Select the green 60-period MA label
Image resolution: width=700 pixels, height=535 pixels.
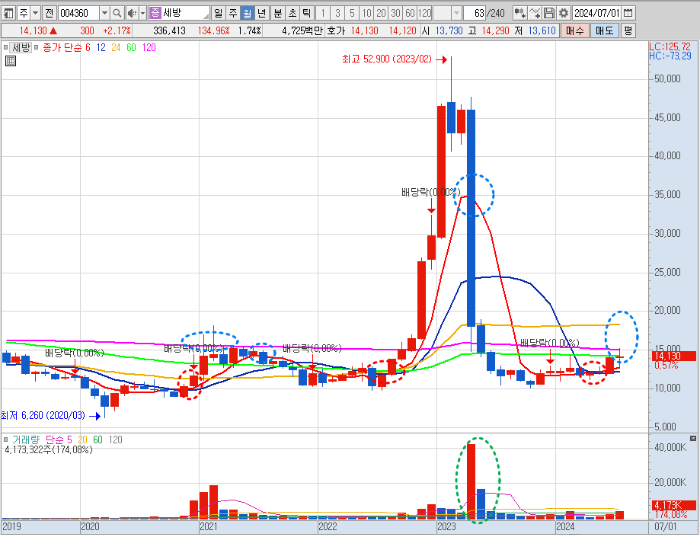pos(131,47)
